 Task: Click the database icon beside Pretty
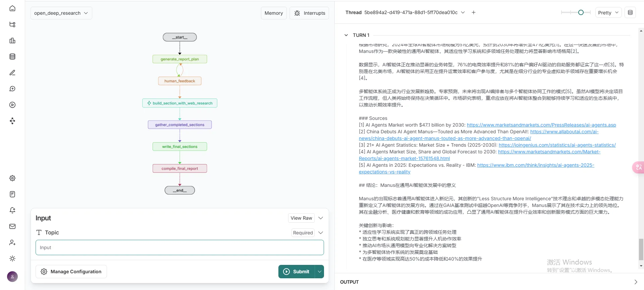630,13
